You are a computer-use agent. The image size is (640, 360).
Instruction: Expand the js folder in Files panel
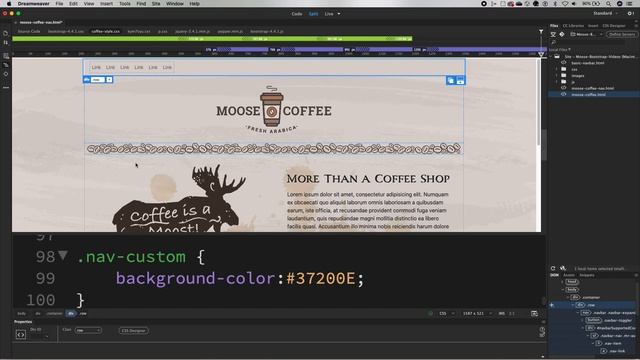pos(556,82)
